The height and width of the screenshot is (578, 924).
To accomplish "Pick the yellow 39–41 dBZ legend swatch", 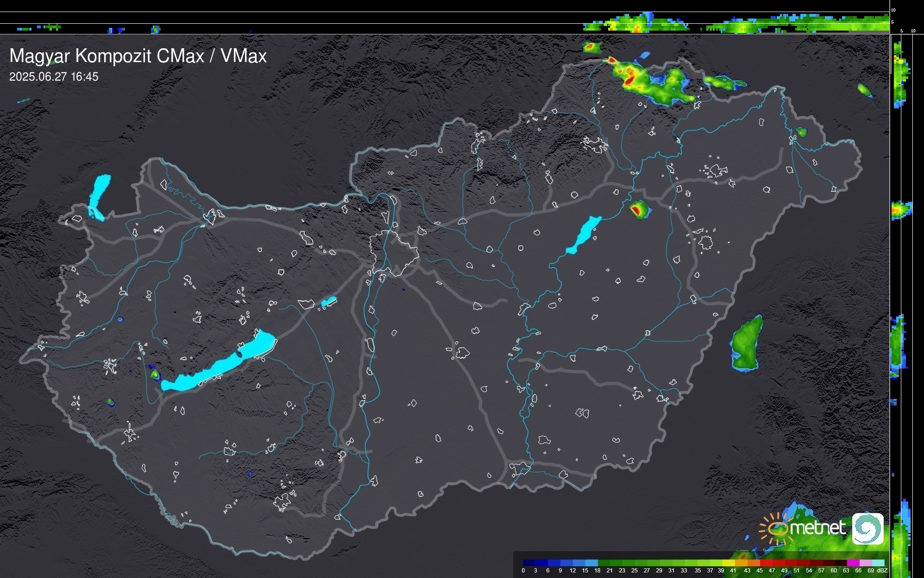I will click(x=729, y=563).
